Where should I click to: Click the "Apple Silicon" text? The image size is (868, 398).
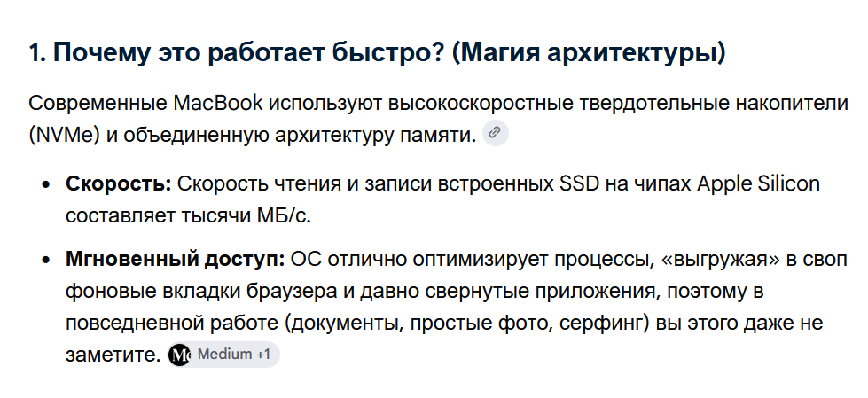pos(758,183)
